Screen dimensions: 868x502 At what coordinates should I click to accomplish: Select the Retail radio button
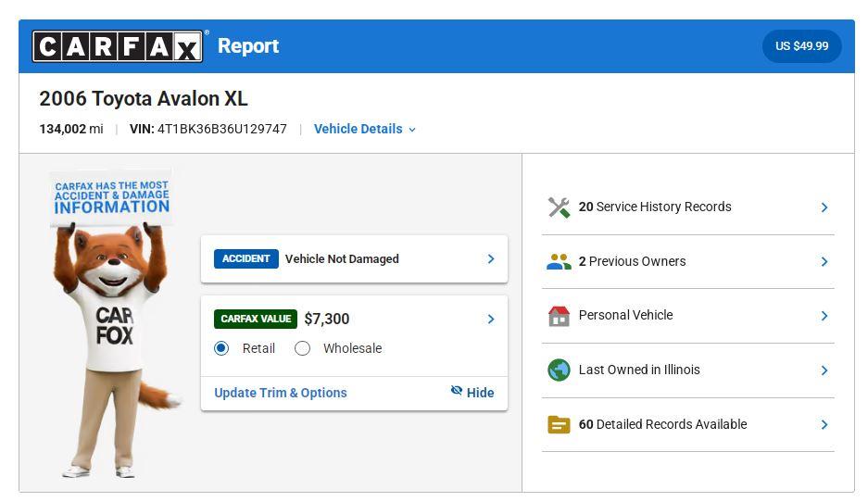click(221, 348)
